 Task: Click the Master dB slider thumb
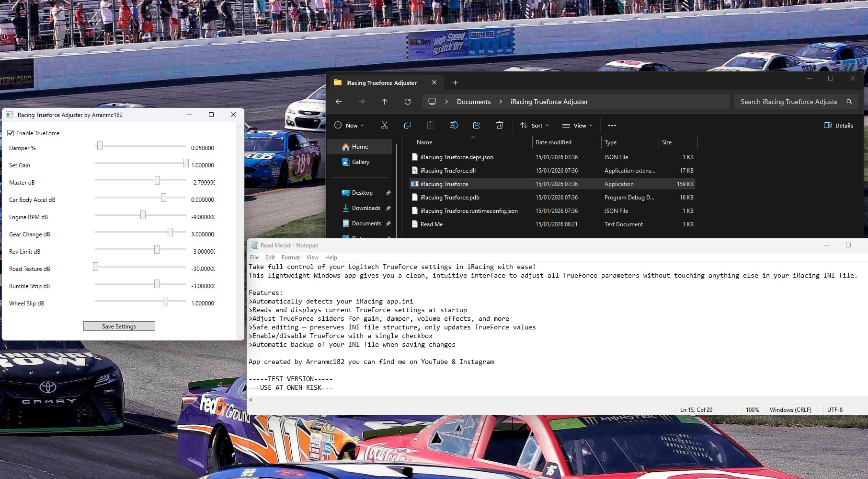pyautogui.click(x=157, y=180)
